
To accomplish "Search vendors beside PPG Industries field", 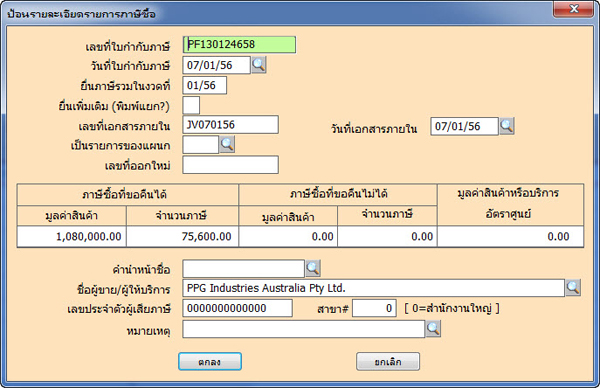I will point(573,288).
